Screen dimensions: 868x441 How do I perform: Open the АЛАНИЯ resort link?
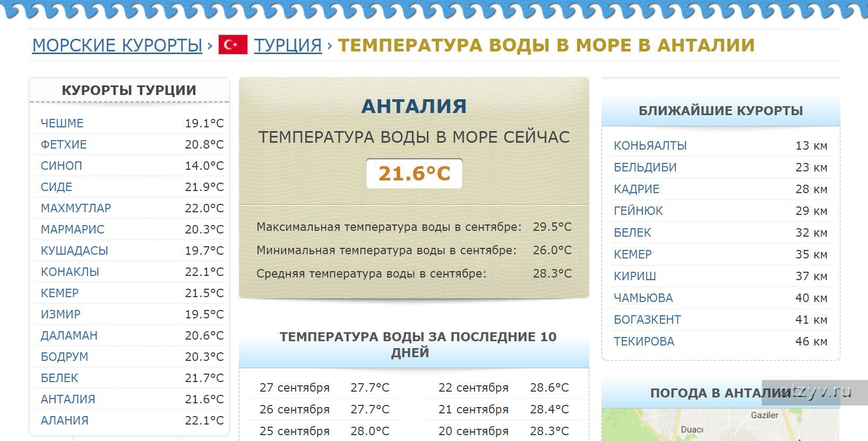point(65,420)
